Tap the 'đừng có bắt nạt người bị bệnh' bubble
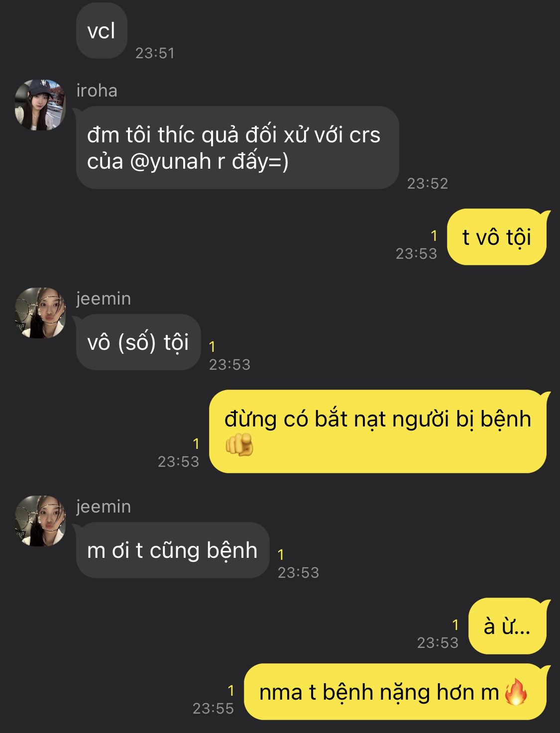This screenshot has width=560, height=733. (378, 431)
